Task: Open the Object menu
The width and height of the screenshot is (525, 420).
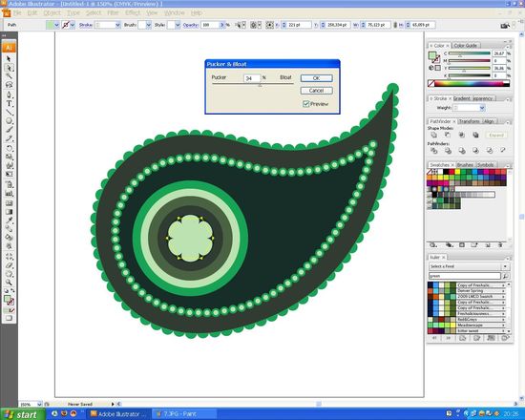Action: (52, 12)
